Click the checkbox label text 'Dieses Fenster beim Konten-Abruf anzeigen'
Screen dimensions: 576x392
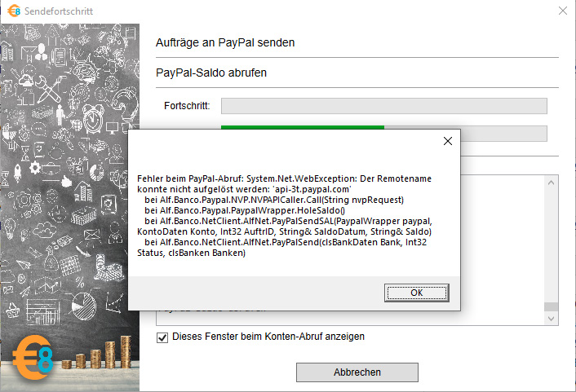(x=268, y=337)
